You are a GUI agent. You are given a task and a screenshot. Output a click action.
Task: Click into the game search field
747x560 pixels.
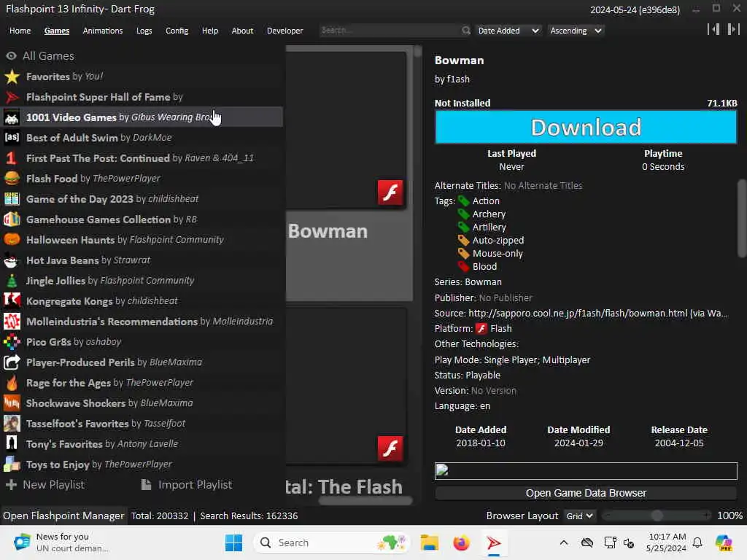[x=391, y=31]
